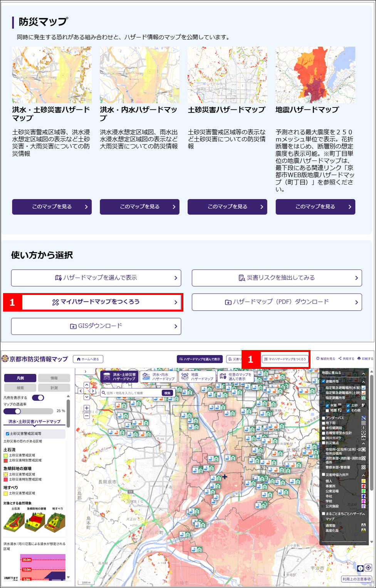Zoom out the map with minus button
The width and height of the screenshot is (376, 588).
pyautogui.click(x=87, y=415)
